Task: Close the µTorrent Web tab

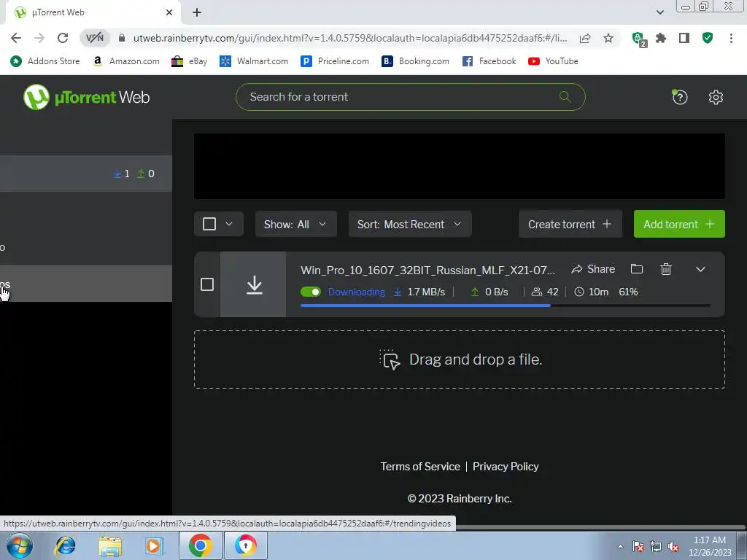Action: [169, 12]
